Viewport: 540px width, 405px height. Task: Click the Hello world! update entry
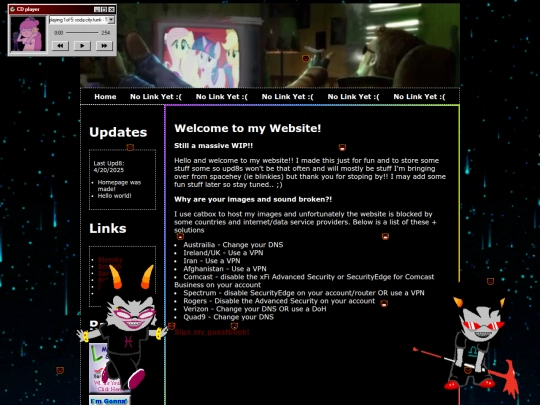coord(114,196)
